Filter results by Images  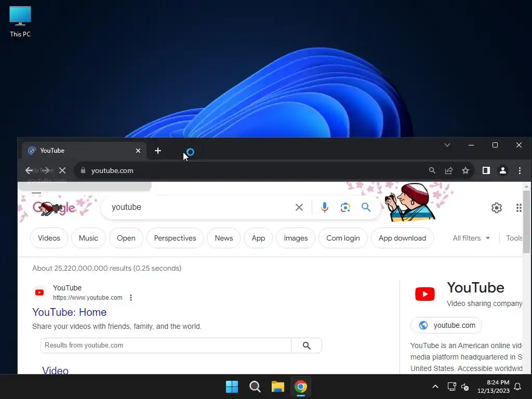pyautogui.click(x=296, y=238)
